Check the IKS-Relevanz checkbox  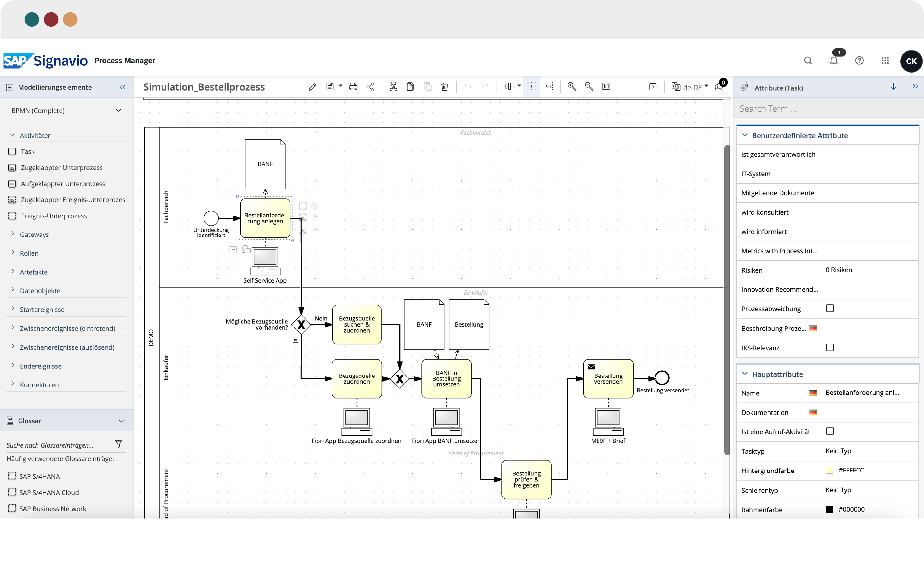tap(830, 347)
